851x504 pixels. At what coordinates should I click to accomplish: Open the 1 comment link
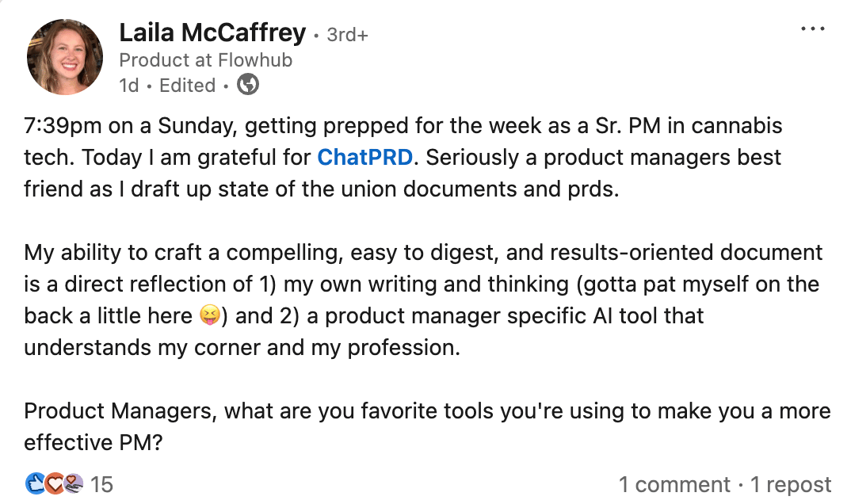674,484
